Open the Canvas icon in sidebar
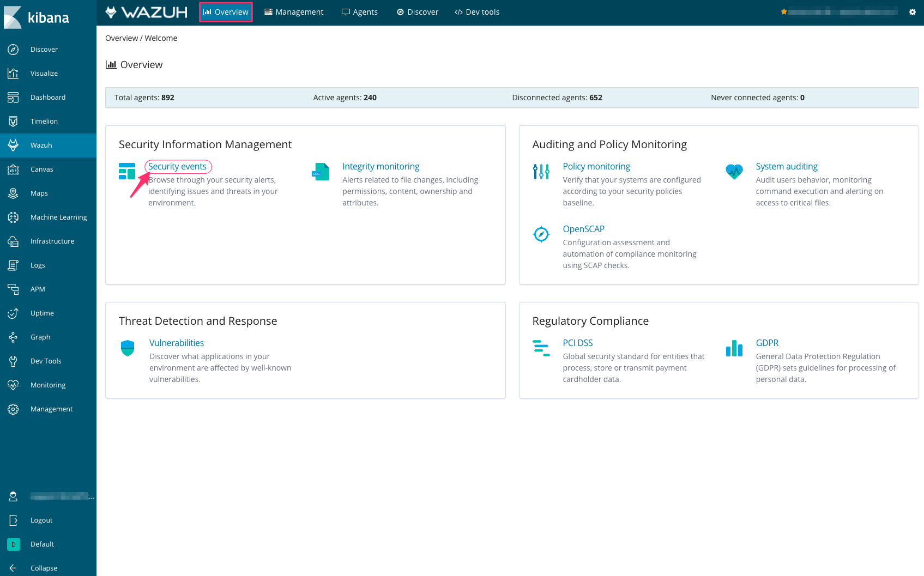The image size is (924, 576). pos(13,169)
